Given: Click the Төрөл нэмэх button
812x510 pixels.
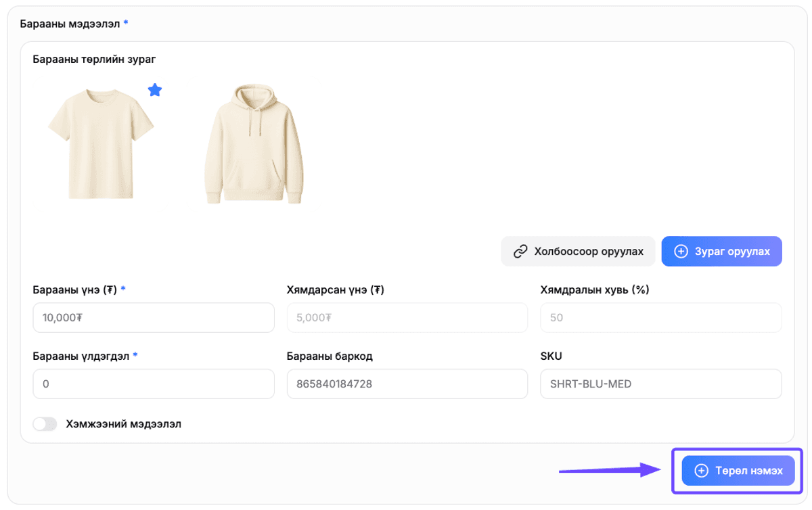Looking at the screenshot, I should 738,470.
